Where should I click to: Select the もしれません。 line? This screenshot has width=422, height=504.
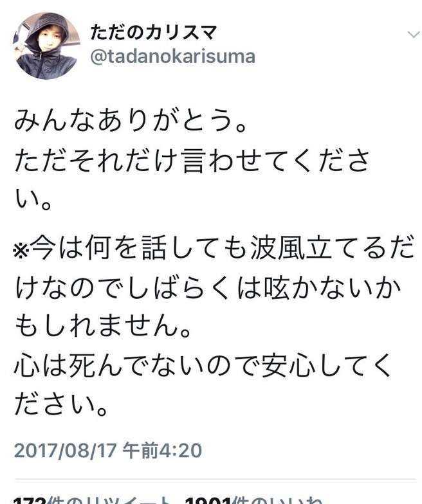(104, 327)
